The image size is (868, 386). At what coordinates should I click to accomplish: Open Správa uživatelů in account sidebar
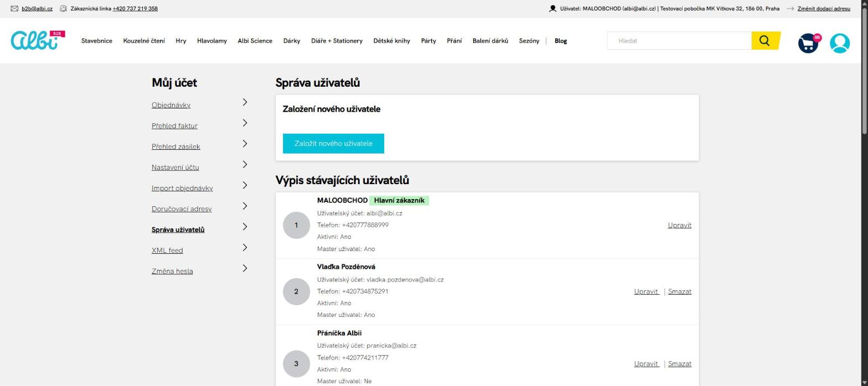178,229
